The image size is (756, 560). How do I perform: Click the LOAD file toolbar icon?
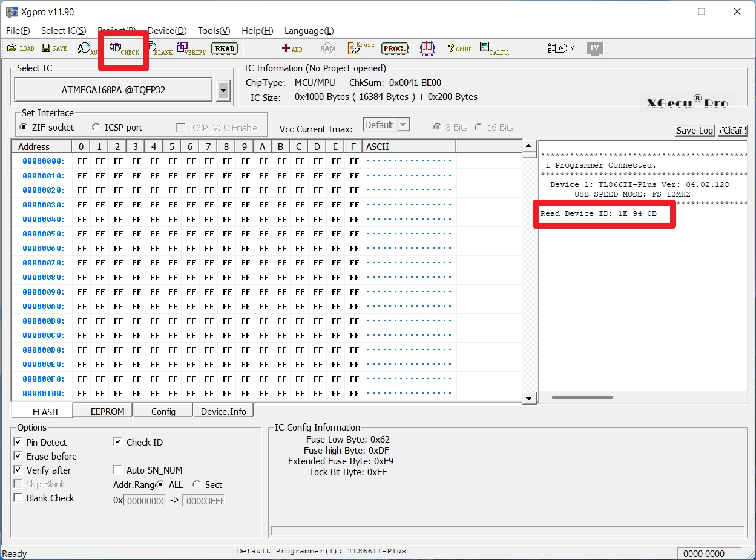click(21, 48)
